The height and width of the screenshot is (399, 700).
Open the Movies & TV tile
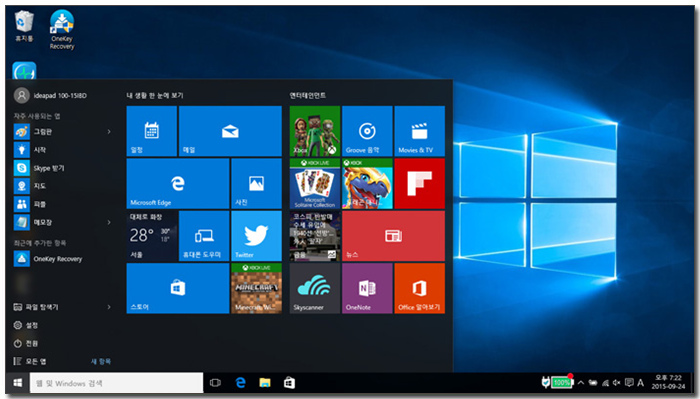click(x=420, y=131)
